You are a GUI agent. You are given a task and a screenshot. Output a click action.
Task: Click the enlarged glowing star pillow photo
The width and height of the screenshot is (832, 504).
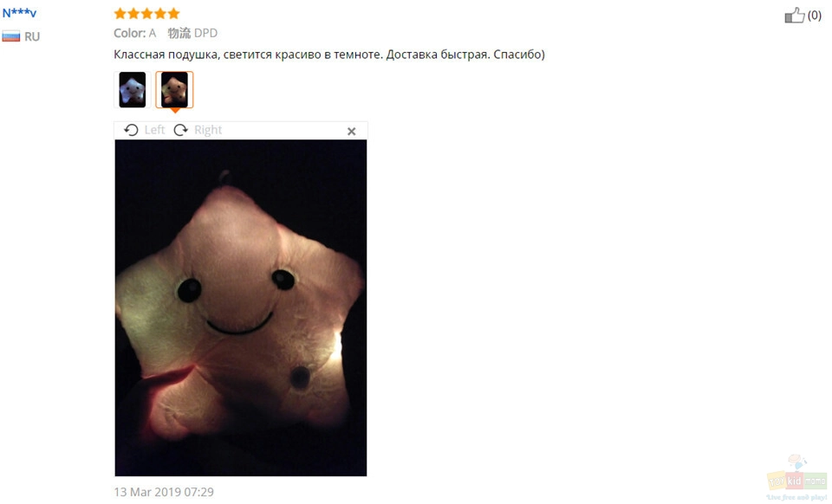click(240, 308)
